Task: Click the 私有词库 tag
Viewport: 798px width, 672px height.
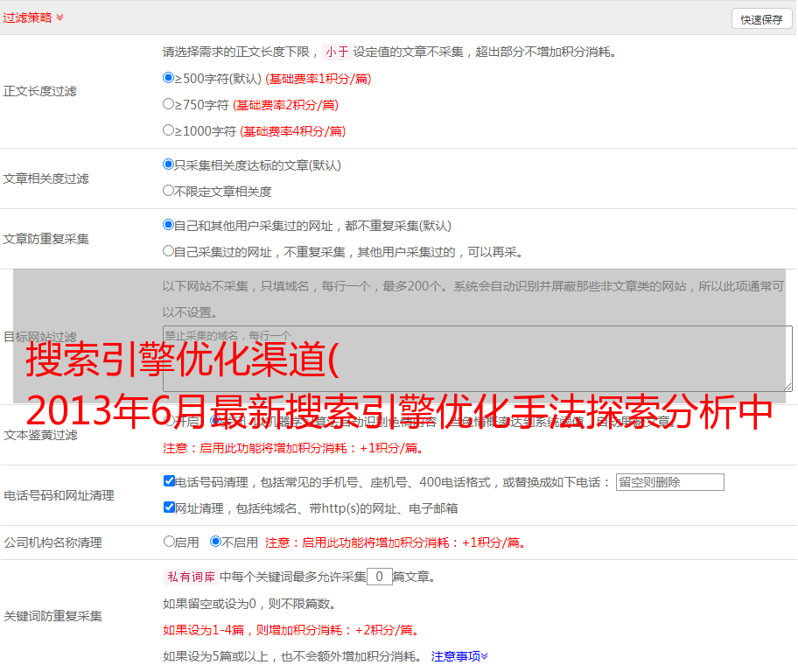Action: point(191,577)
